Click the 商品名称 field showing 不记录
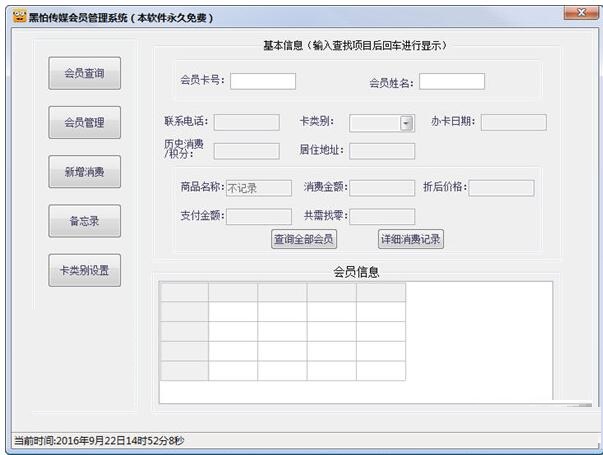603x455 pixels. 259,188
